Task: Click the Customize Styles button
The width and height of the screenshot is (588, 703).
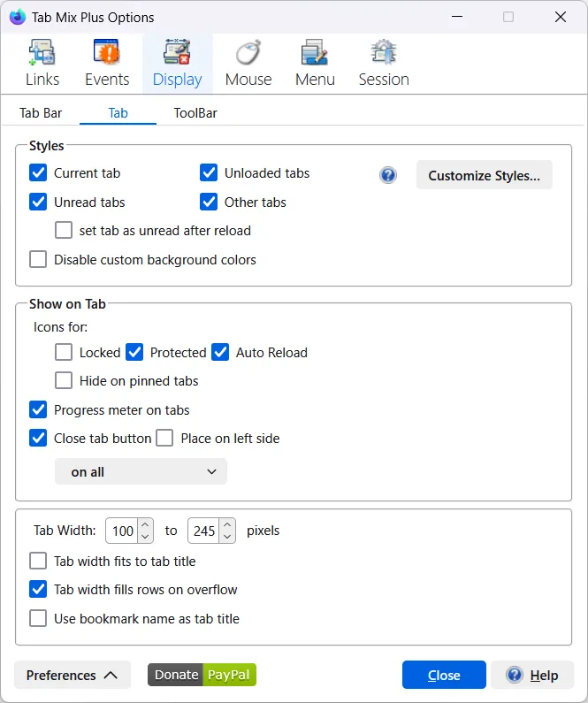Action: (484, 175)
